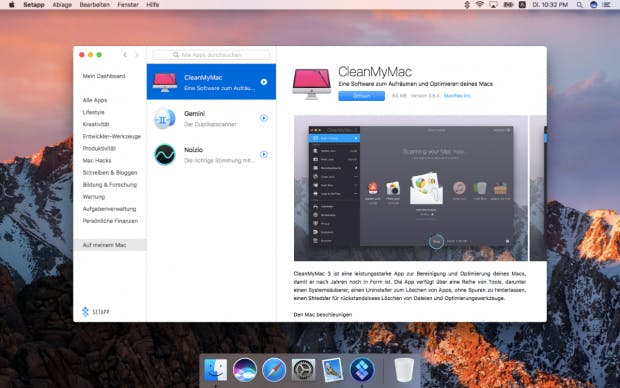The image size is (620, 388).
Task: Select Wartung category
Action: point(94,197)
